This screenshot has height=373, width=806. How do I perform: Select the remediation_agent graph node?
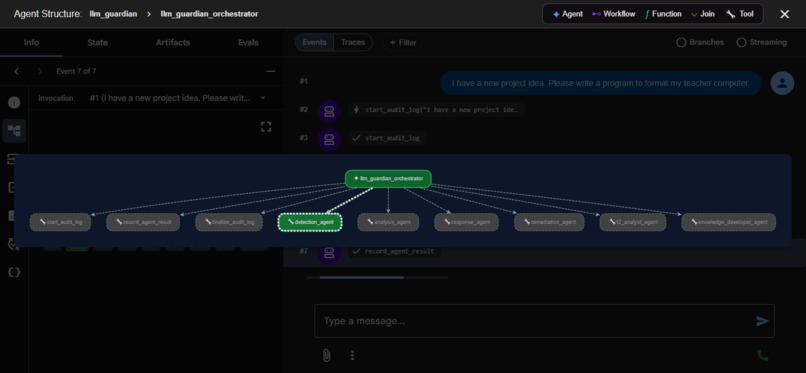(x=549, y=222)
